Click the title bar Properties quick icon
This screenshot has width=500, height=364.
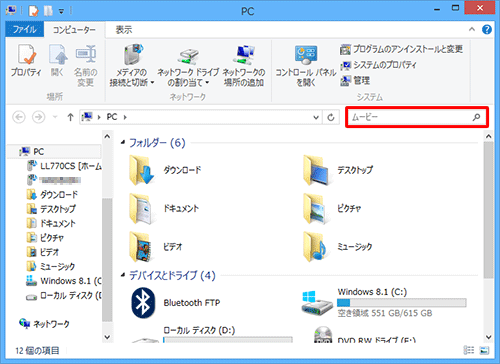(x=33, y=11)
